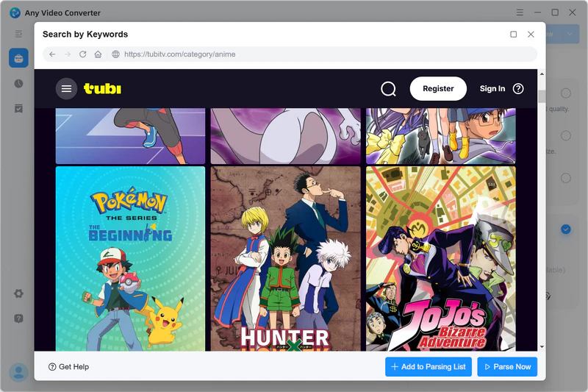Open Tubi search with the magnifier icon
Screen dimensions: 588x392
(388, 89)
